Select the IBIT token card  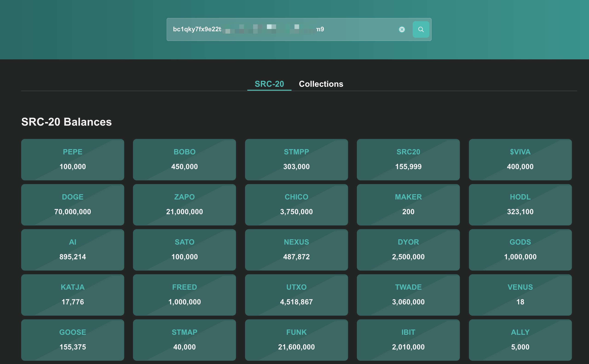pos(408,340)
